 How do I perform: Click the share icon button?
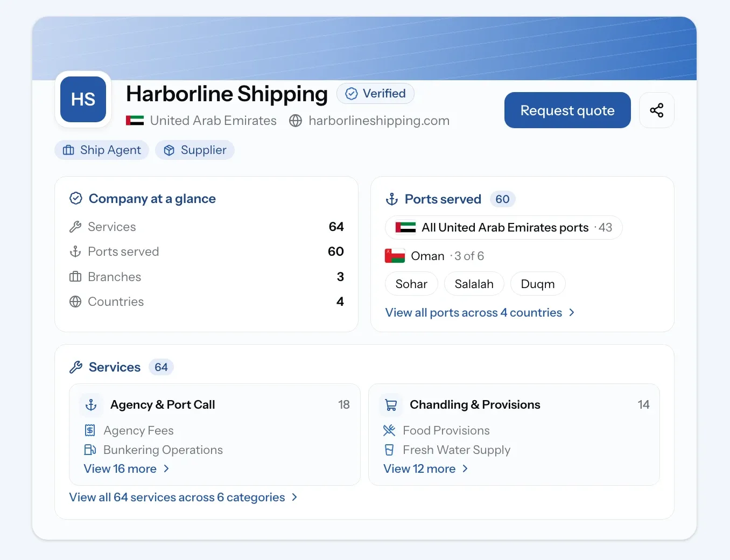click(x=656, y=110)
